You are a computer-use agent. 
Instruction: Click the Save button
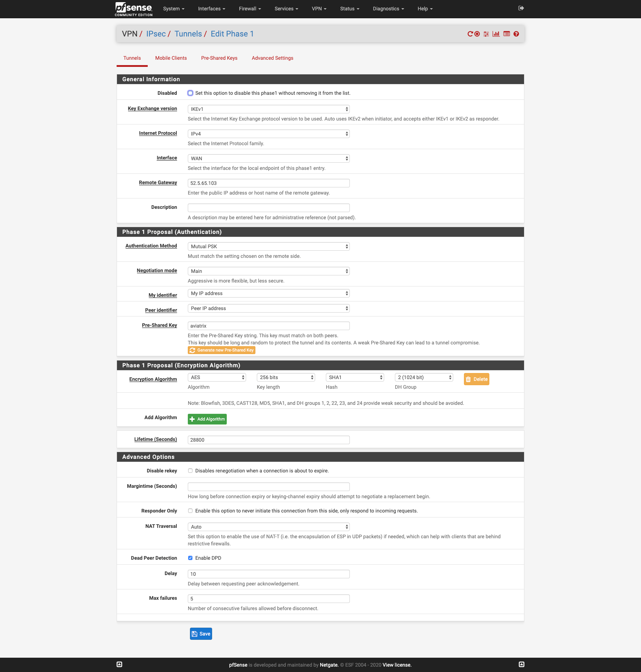pyautogui.click(x=201, y=634)
